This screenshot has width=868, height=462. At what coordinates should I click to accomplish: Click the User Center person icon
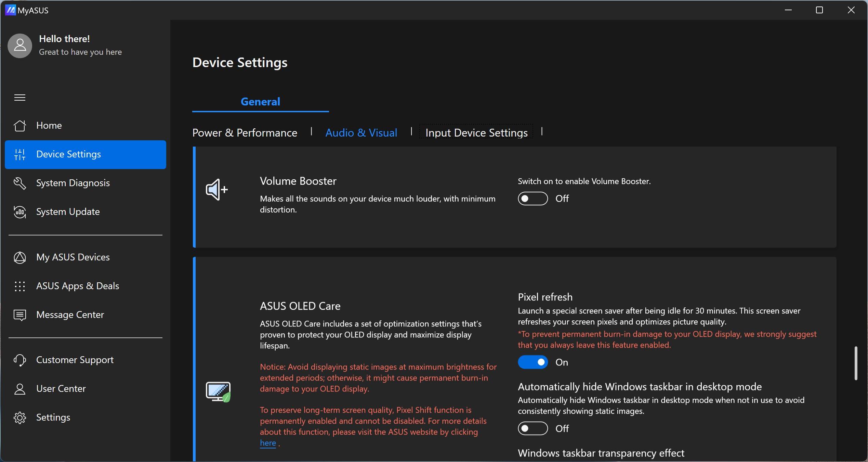tap(20, 389)
